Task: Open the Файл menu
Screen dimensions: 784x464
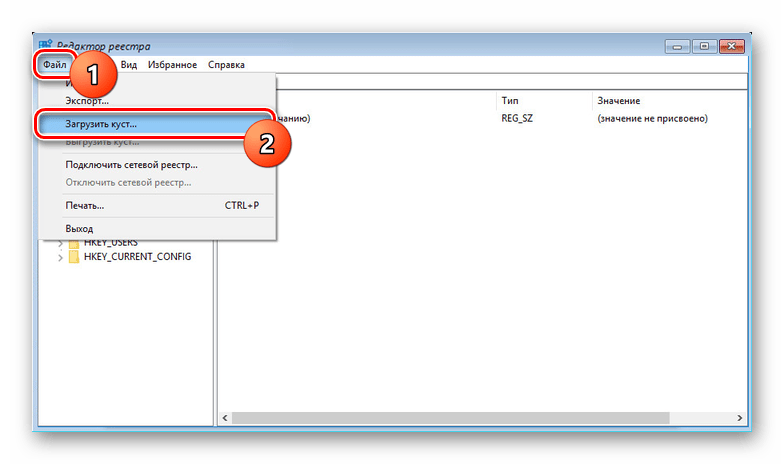Action: click(54, 64)
